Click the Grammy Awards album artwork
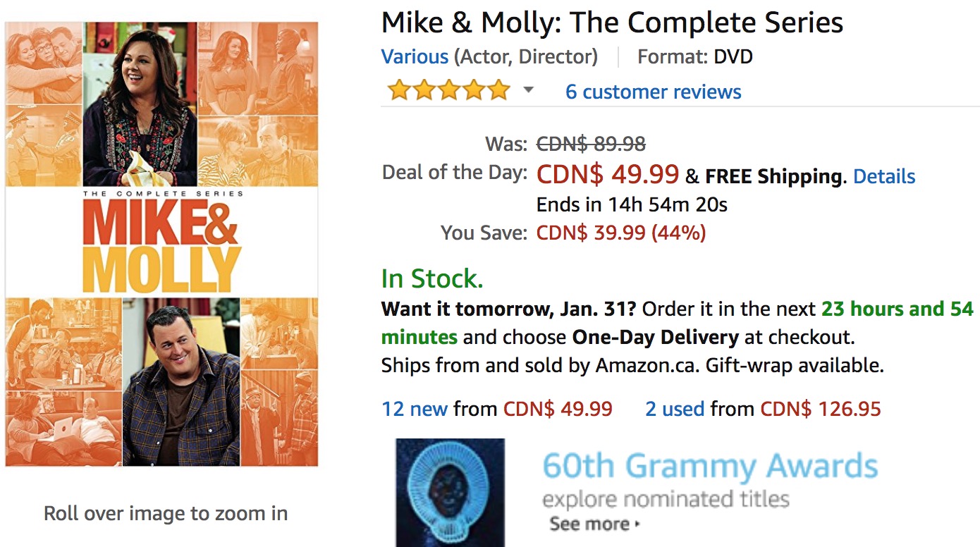The width and height of the screenshot is (980, 547). [x=450, y=493]
